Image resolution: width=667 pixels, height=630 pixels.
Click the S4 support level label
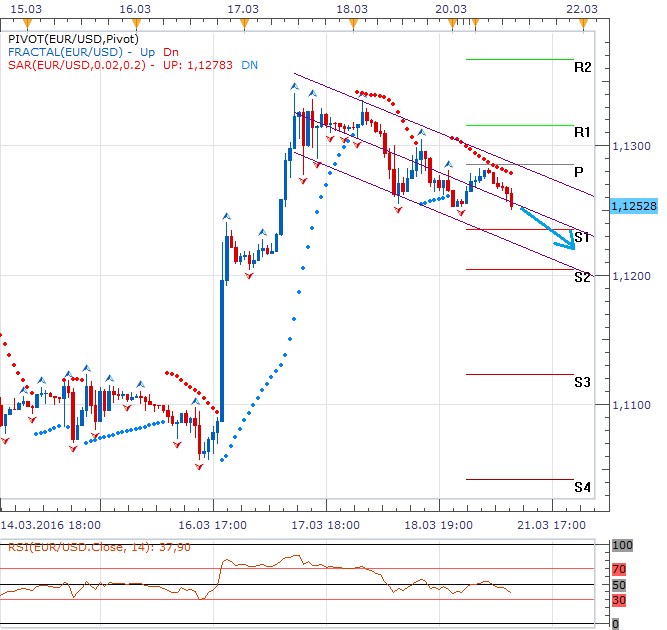pos(582,487)
